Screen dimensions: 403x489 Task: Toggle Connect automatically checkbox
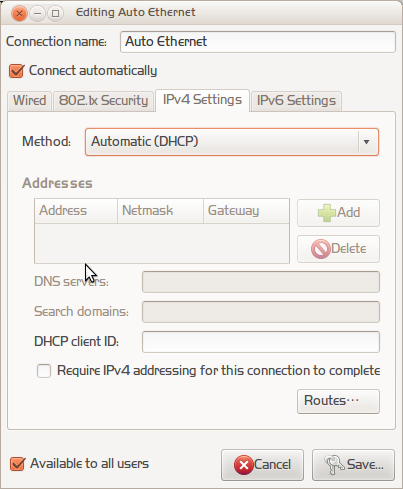[16, 71]
